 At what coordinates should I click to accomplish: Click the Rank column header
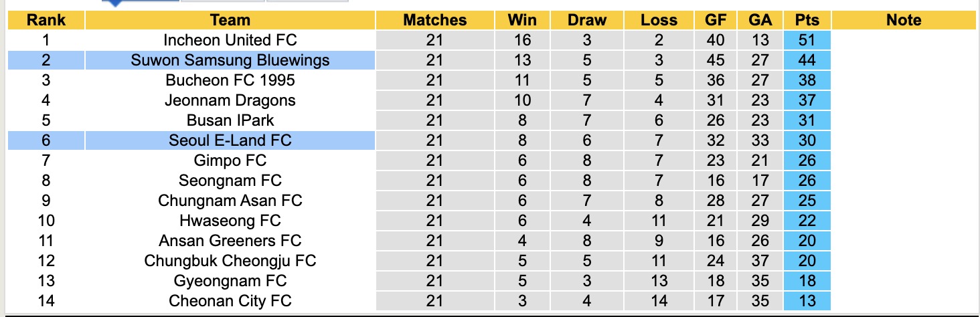click(46, 20)
